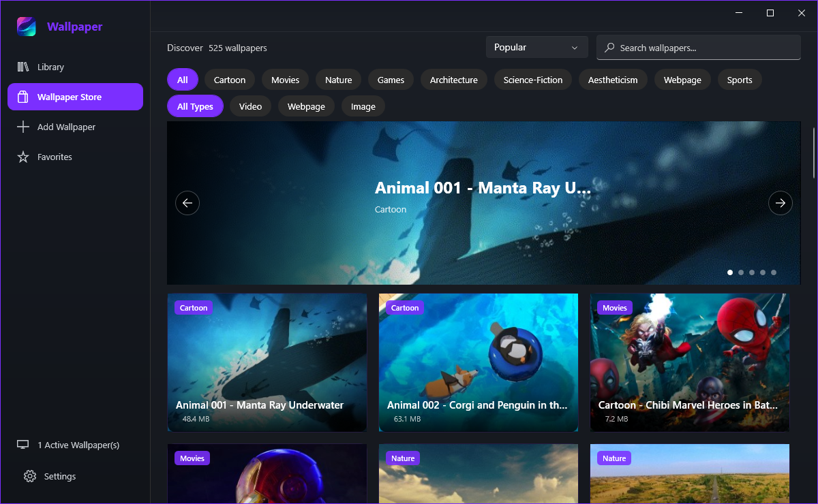Click the Wallpaper app logo icon
Image resolution: width=818 pixels, height=504 pixels.
(x=27, y=27)
